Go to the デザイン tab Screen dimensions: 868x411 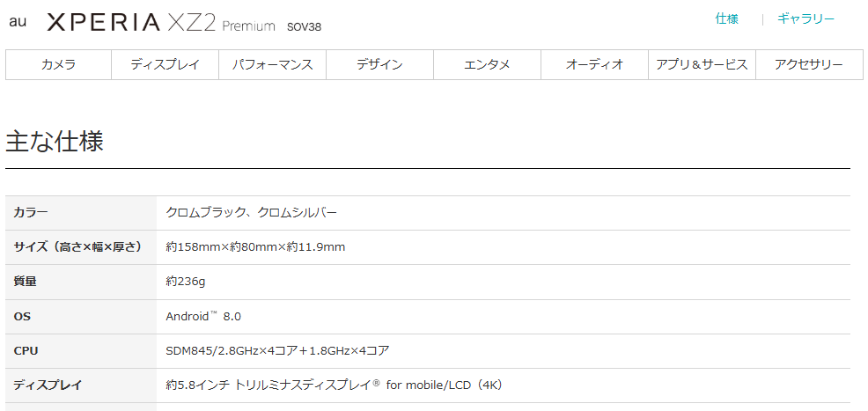[379, 65]
